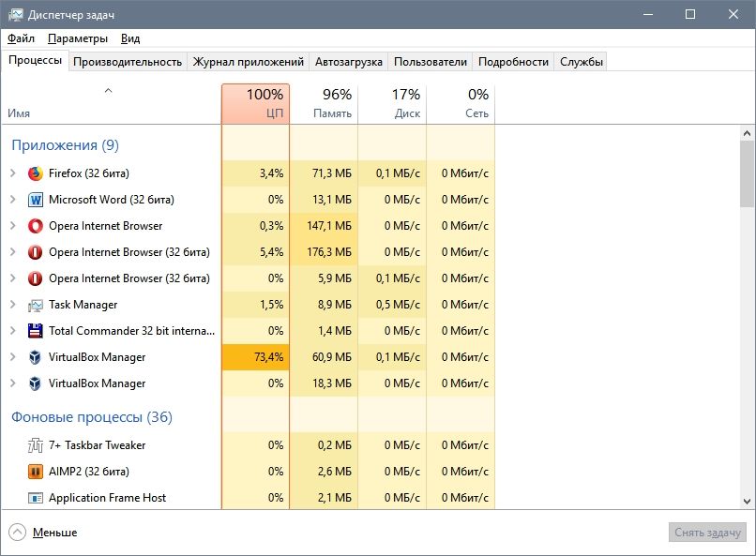The width and height of the screenshot is (756, 556).
Task: Click the Total Commander floppy disk icon
Action: [x=36, y=331]
